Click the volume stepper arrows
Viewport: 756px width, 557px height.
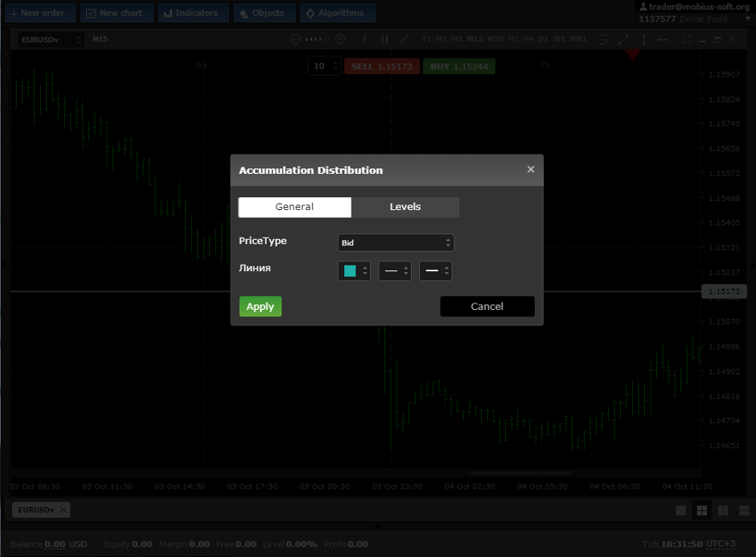pyautogui.click(x=336, y=66)
